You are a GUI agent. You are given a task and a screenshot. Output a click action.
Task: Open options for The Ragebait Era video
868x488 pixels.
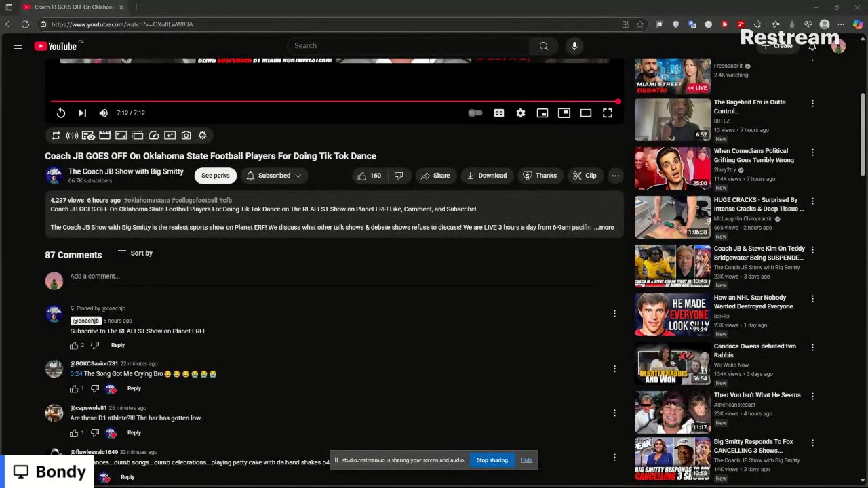812,104
